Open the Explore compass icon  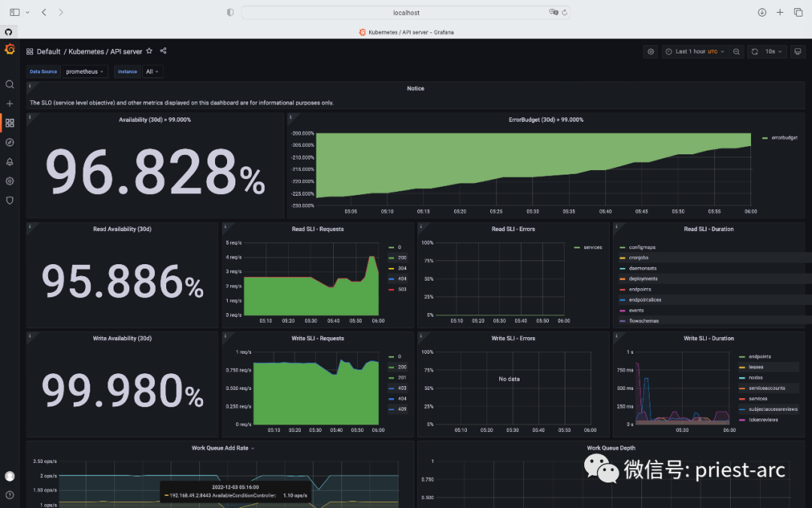pyautogui.click(x=9, y=142)
